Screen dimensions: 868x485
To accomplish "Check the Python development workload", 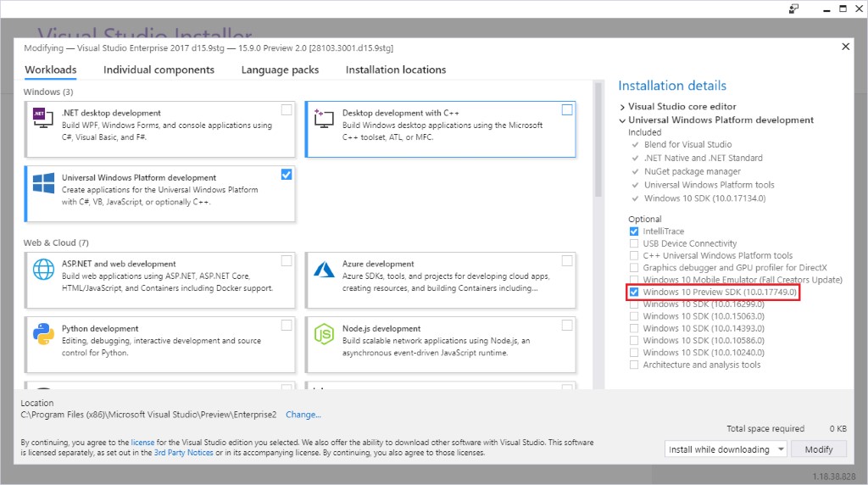I will tap(287, 326).
